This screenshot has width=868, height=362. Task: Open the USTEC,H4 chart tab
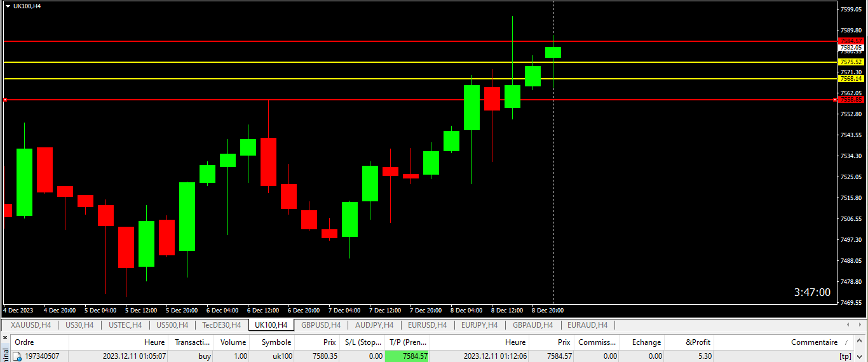tap(125, 325)
